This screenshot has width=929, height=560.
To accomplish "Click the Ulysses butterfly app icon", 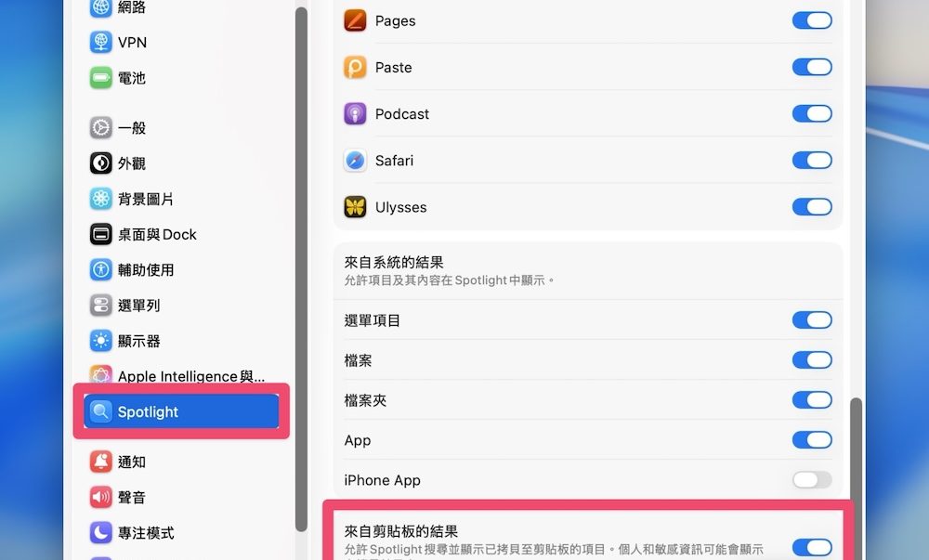I will pyautogui.click(x=355, y=207).
